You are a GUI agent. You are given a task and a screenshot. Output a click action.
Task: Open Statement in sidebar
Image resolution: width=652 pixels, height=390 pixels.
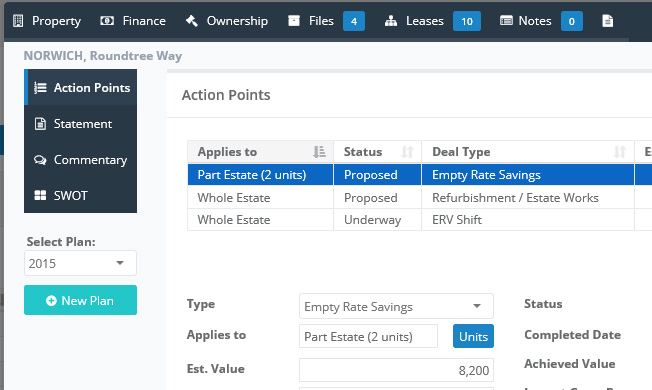click(81, 123)
